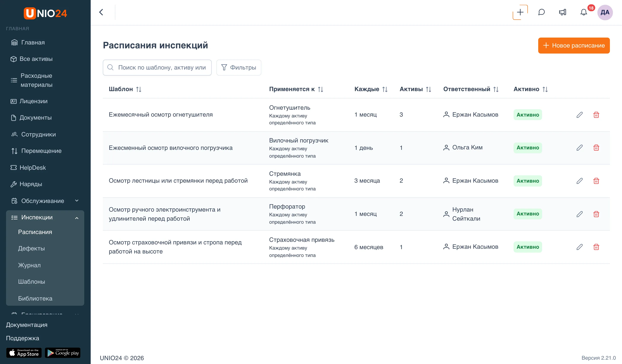Delete the Осмотр ручного электроинструмента schedule
The width and height of the screenshot is (622, 364).
596,214
